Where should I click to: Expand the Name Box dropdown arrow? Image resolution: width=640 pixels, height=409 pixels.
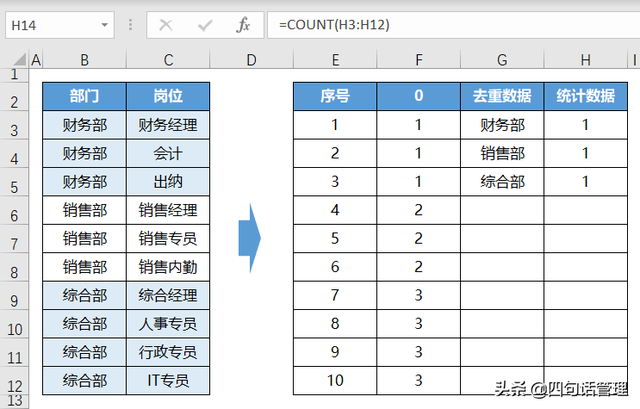[x=105, y=25]
